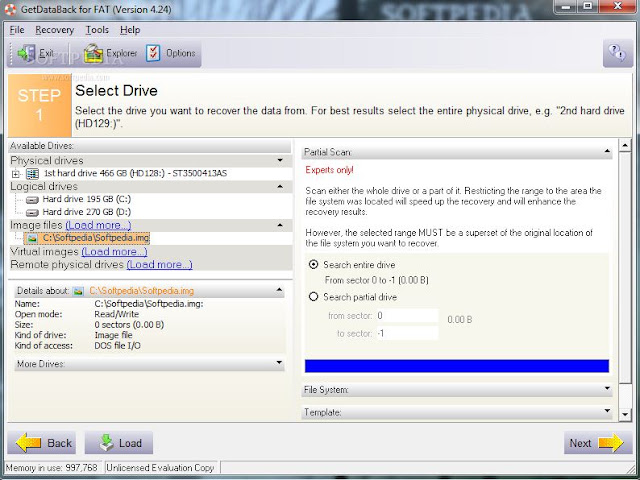Image resolution: width=640 pixels, height=480 pixels.
Task: Click Load more link for Image files
Action: click(98, 225)
